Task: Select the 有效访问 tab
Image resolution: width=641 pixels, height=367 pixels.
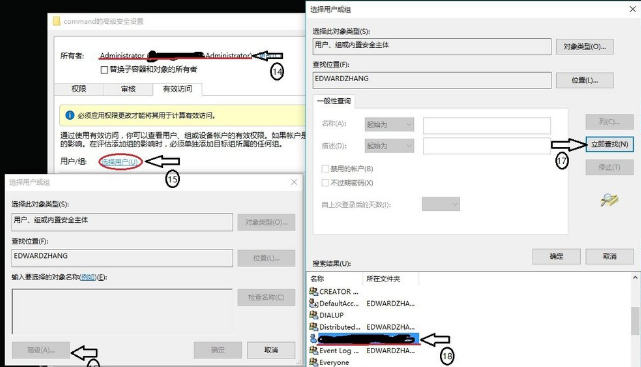Action: (177, 89)
